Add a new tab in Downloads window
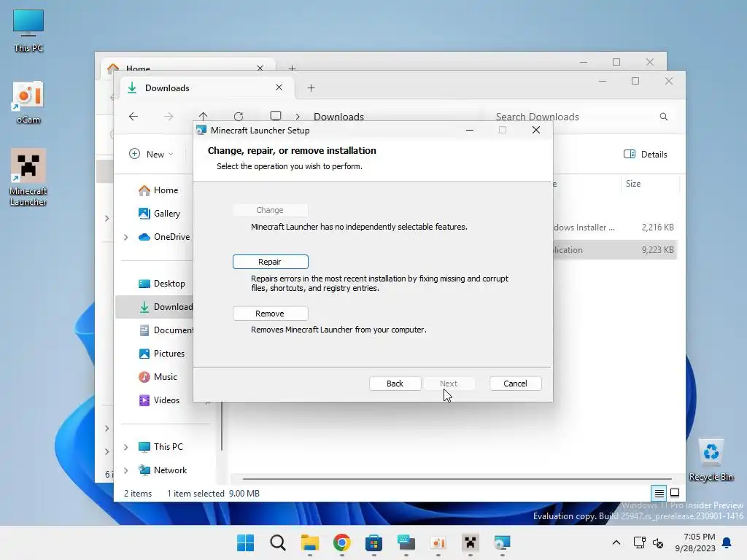Image resolution: width=747 pixels, height=560 pixels. click(x=311, y=87)
